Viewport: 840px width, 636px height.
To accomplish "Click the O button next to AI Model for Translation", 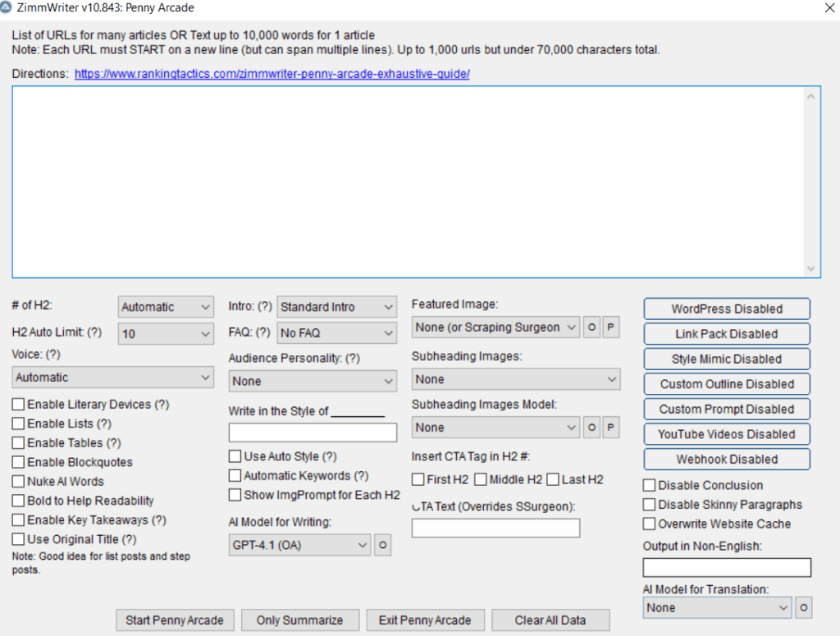I will pos(804,608).
